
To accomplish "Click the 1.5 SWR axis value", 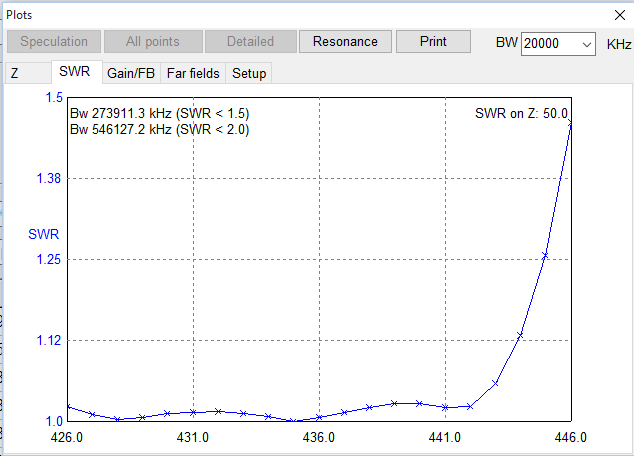I will click(x=54, y=97).
